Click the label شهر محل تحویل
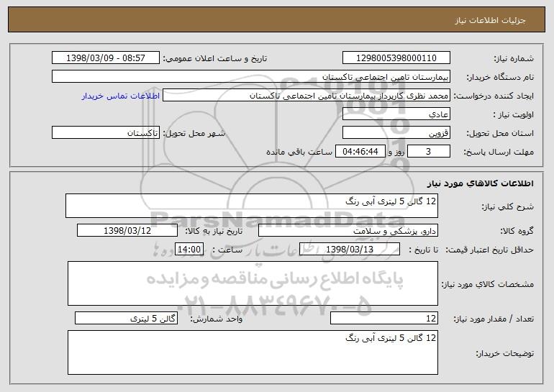 (x=194, y=134)
